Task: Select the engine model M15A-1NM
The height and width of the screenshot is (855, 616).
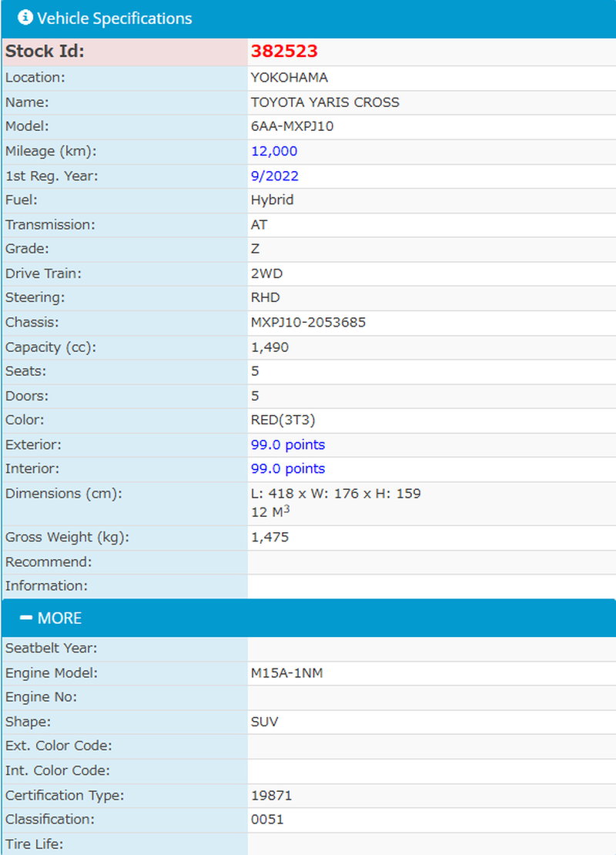Action: (x=286, y=673)
